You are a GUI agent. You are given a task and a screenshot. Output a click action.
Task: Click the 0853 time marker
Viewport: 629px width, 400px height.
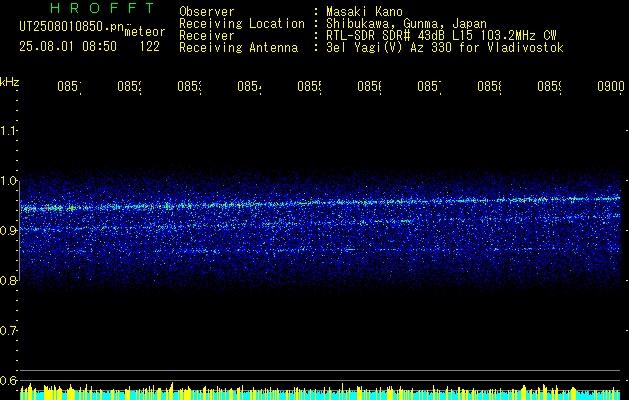[x=189, y=86]
